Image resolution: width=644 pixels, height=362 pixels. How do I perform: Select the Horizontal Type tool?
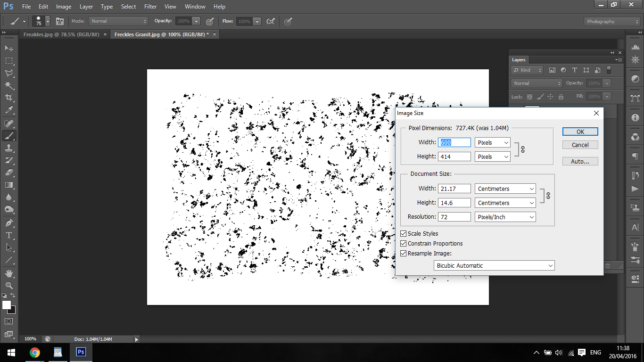point(9,235)
